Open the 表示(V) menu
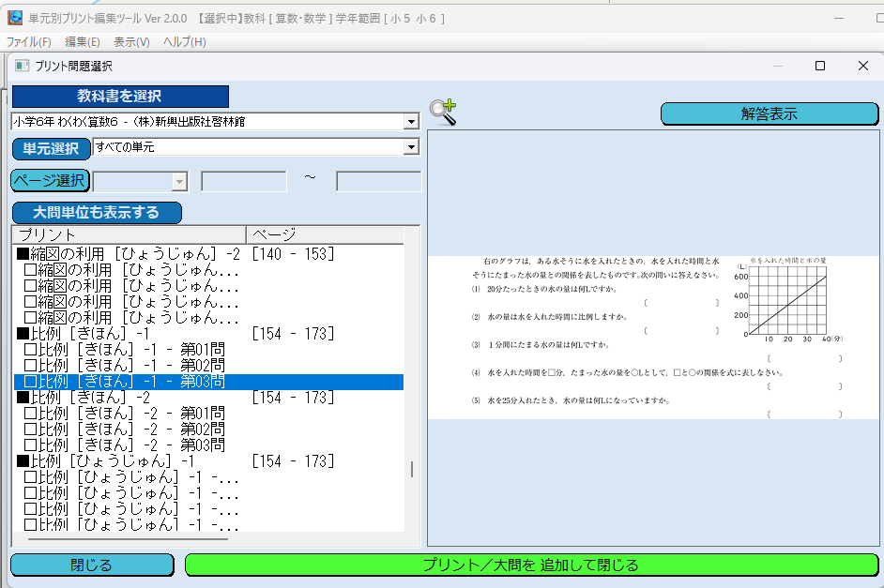 131,42
